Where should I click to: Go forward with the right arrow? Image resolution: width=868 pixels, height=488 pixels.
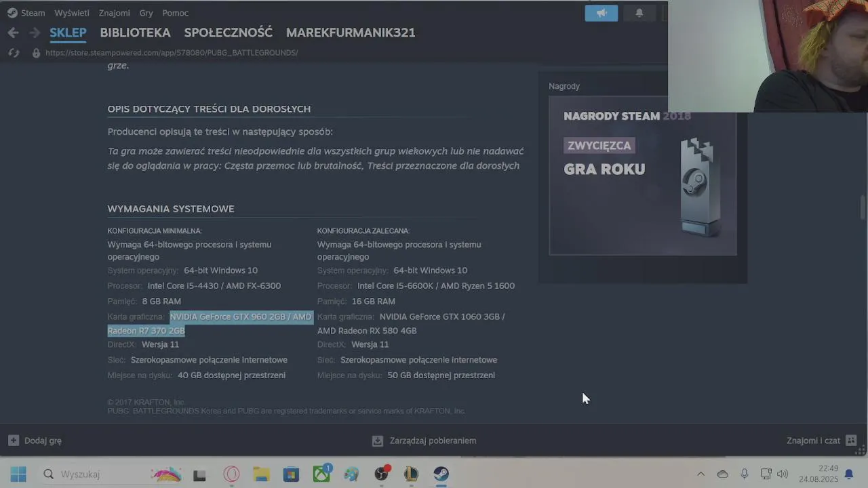click(x=35, y=33)
